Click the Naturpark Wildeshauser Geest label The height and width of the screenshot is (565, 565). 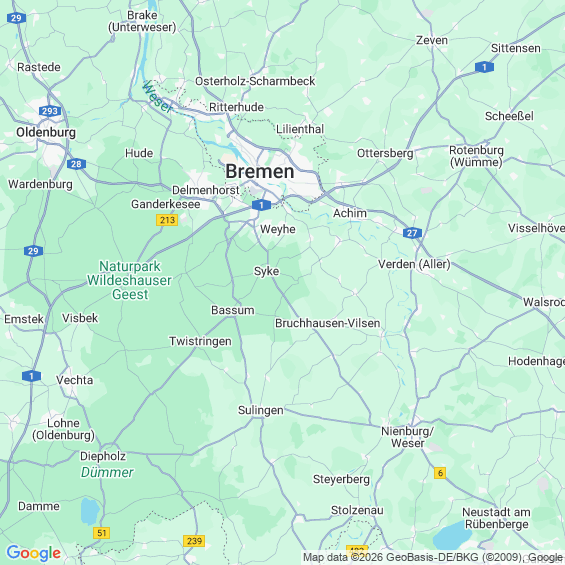click(x=129, y=280)
